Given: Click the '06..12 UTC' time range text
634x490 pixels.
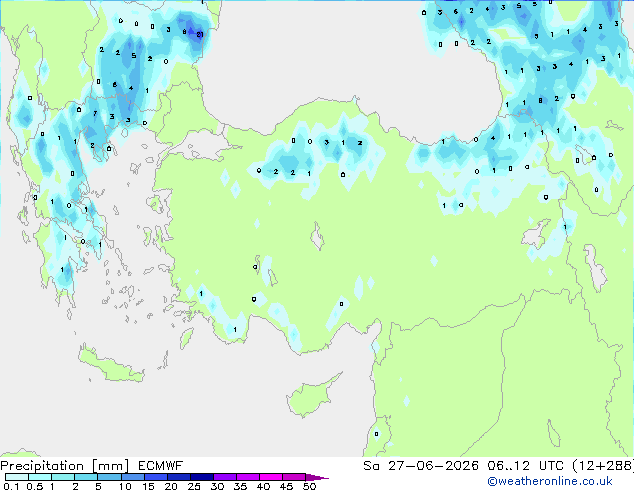Looking at the screenshot, I should pos(525,466).
